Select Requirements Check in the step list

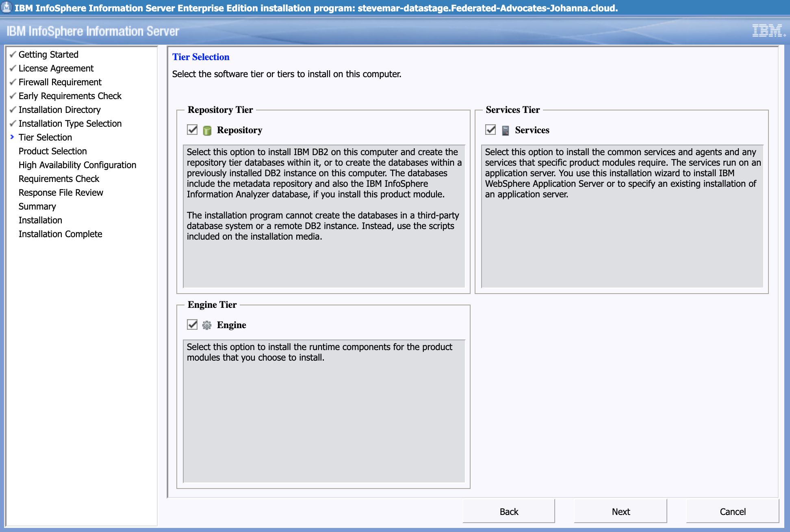point(59,179)
